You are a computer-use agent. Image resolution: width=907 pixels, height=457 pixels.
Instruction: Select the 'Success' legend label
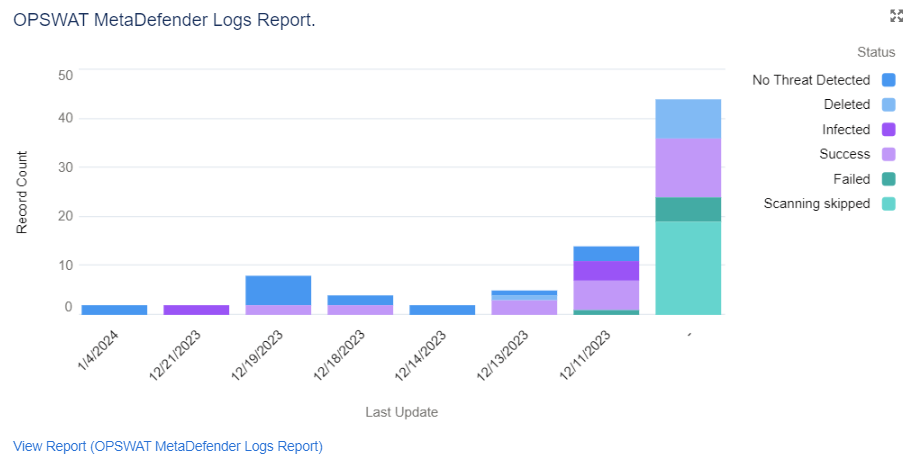845,154
